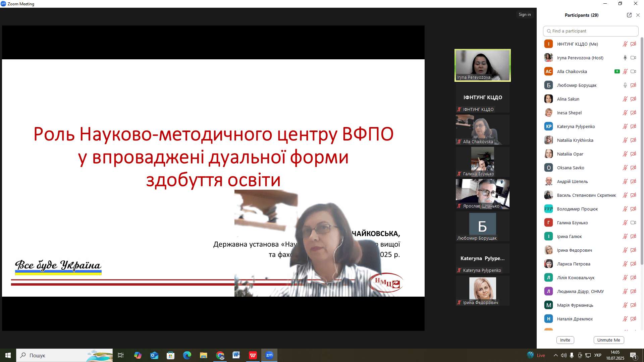The height and width of the screenshot is (362, 644).
Task: Select Kateryna Pylypenko video tile
Action: click(483, 258)
